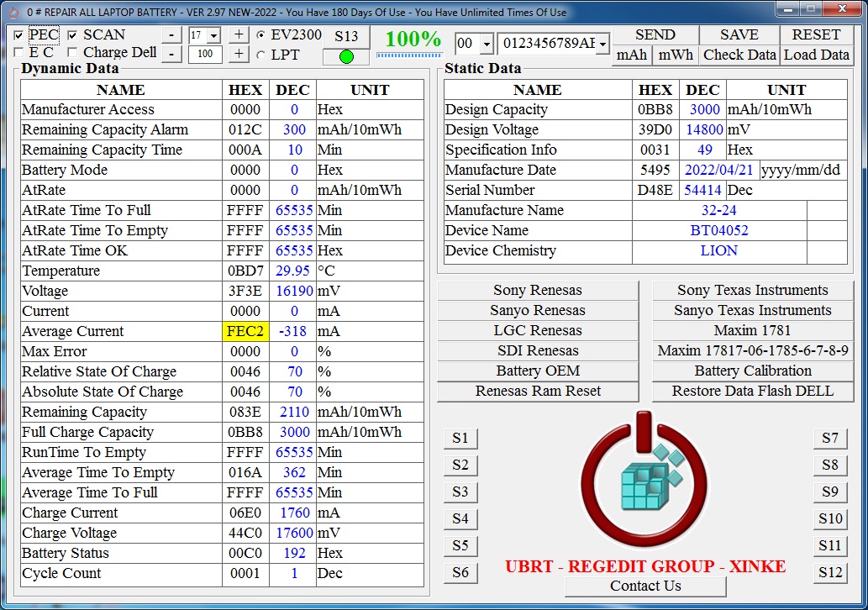Screen dimensions: 868x610
Task: Click the S11 button
Action: 830,545
